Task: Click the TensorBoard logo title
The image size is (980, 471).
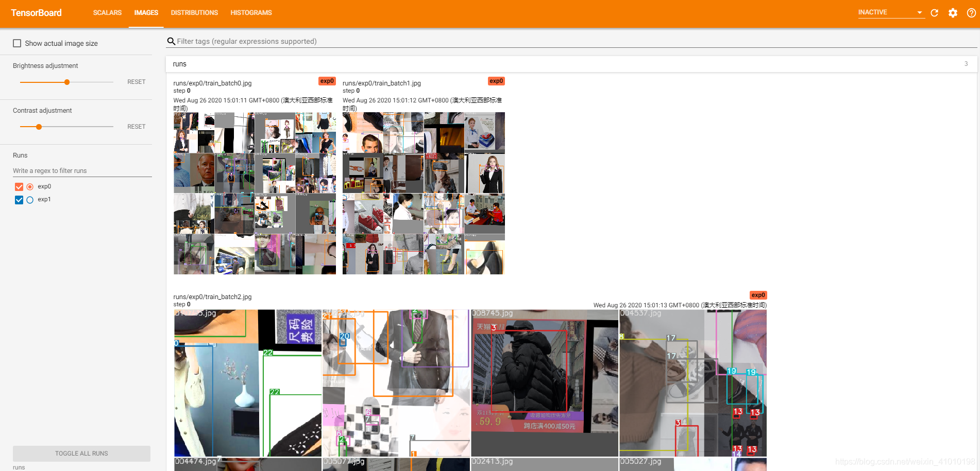Action: click(x=36, y=13)
